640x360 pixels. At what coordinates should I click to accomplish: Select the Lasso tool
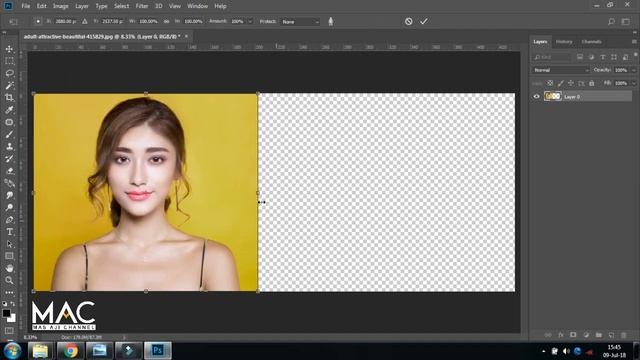(9, 73)
